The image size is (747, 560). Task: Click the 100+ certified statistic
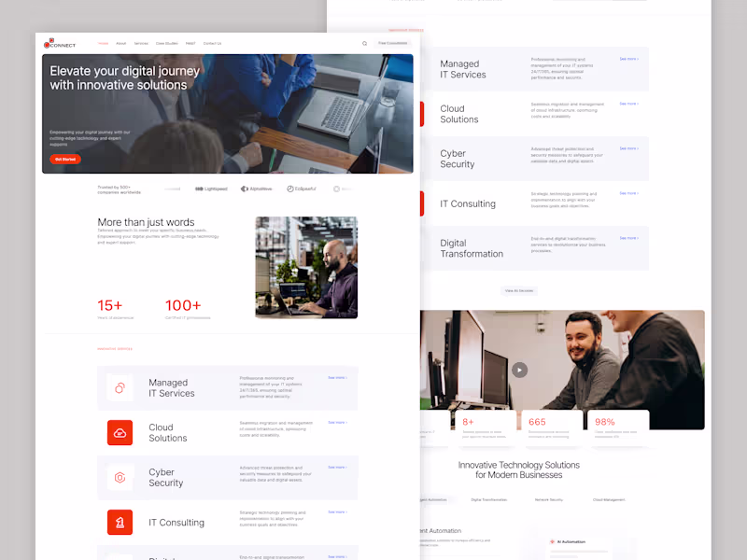(x=188, y=309)
